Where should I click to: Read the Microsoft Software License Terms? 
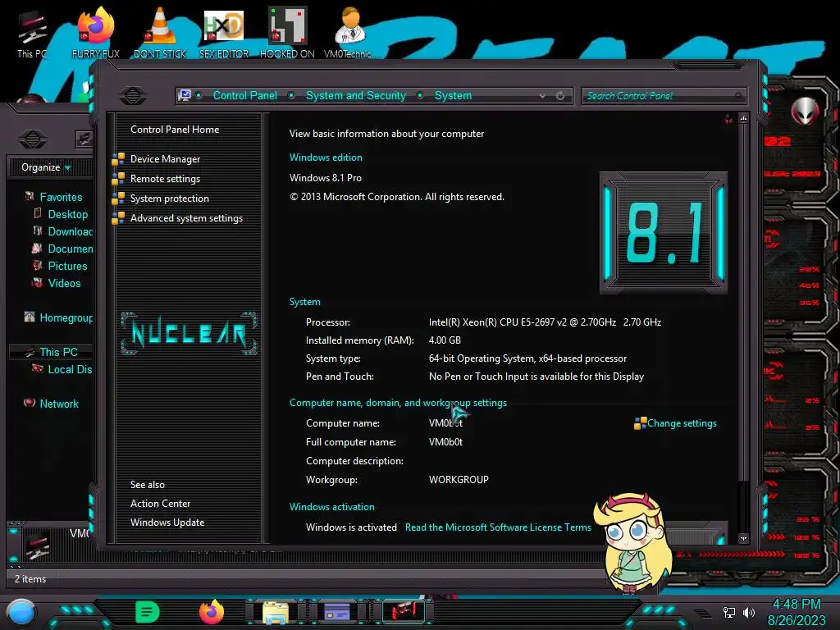(498, 527)
